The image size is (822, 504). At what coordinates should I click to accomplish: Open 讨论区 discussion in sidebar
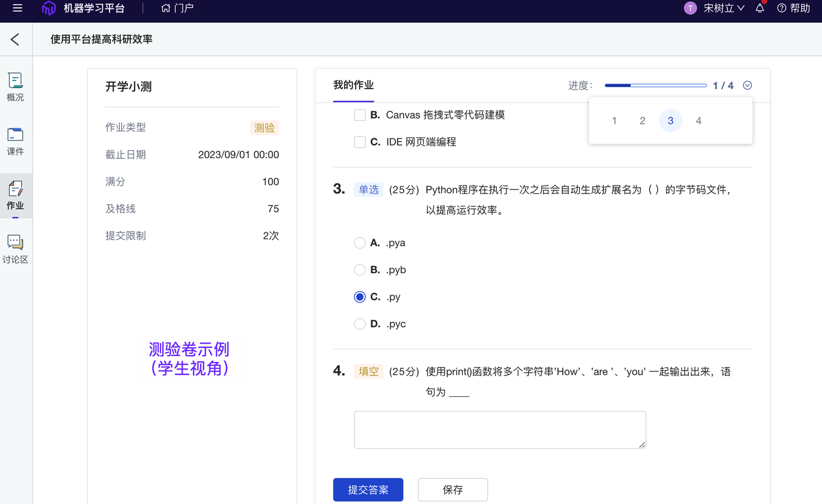point(15,249)
